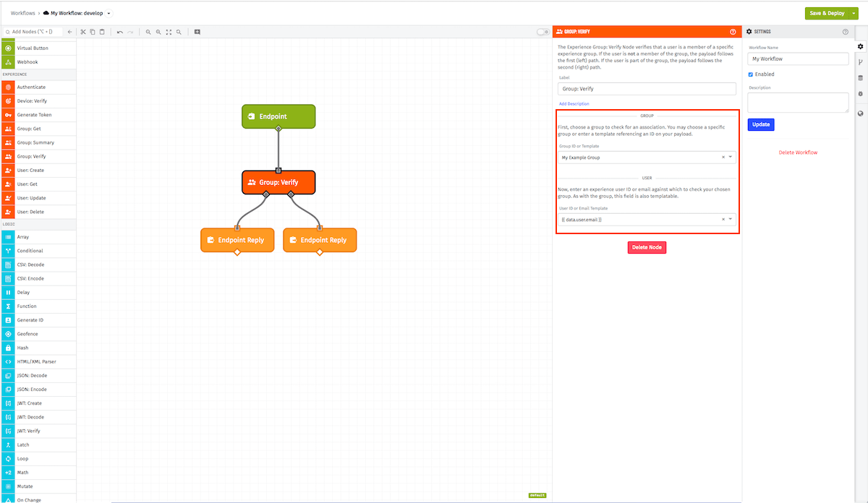868x503 pixels.
Task: Open help for the Group: Verify node
Action: point(733,32)
